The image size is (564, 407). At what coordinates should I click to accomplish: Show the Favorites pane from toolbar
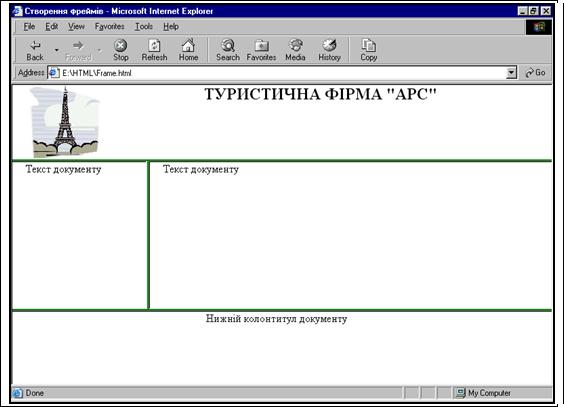coord(261,50)
